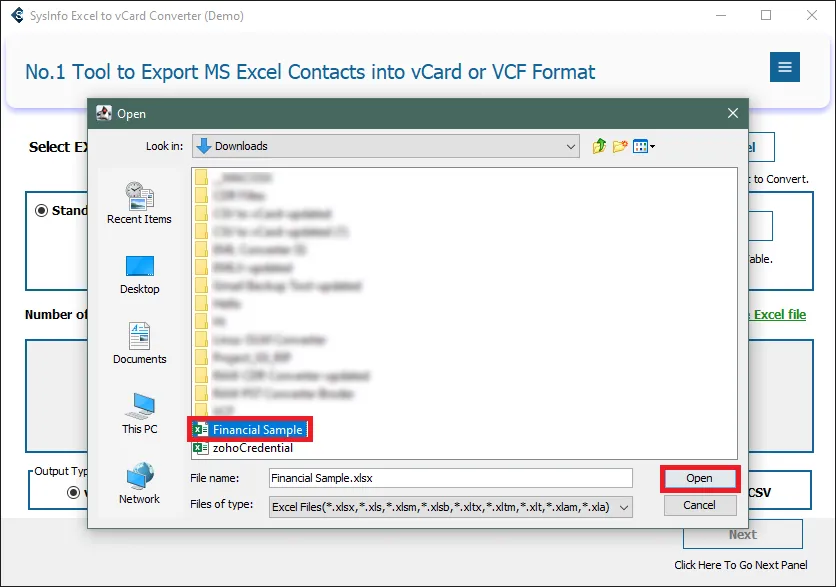Image resolution: width=836 pixels, height=587 pixels.
Task: Select the Financial Sample file
Action: click(x=250, y=430)
